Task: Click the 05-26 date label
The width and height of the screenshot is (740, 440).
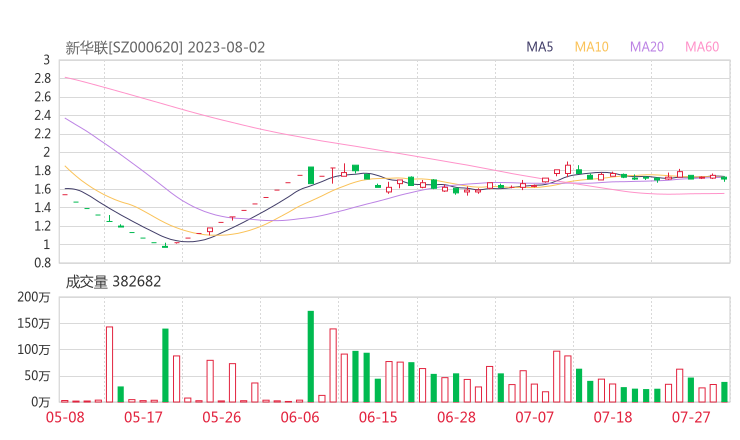Action: 221,417
